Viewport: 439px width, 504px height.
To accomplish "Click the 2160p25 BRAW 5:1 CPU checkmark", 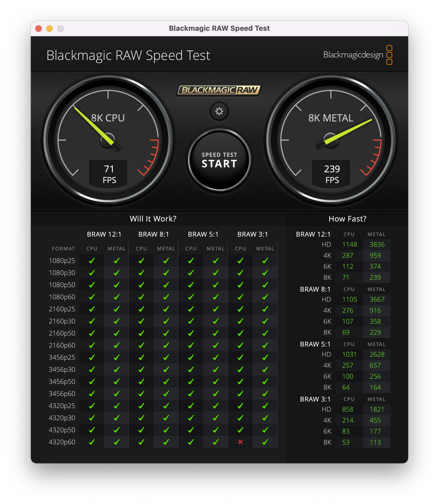I will pos(191,309).
